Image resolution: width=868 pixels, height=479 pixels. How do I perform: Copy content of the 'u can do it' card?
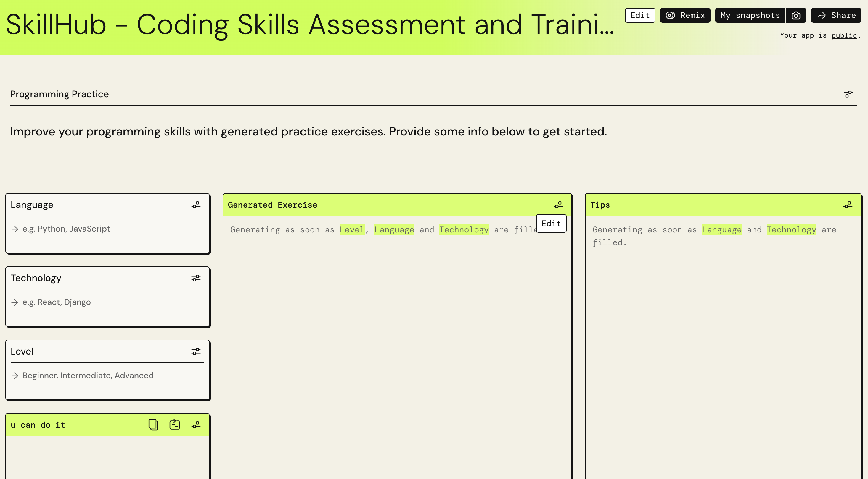click(x=153, y=425)
